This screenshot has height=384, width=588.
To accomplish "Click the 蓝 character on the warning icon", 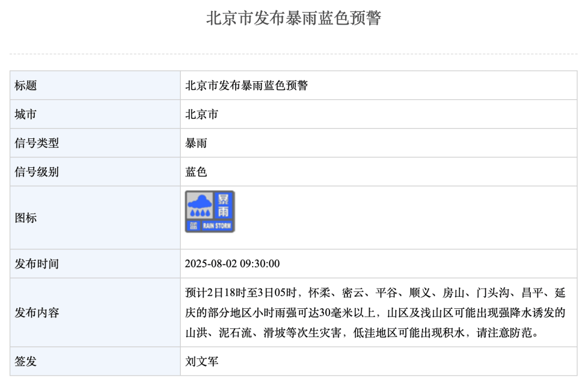I will click(193, 225).
